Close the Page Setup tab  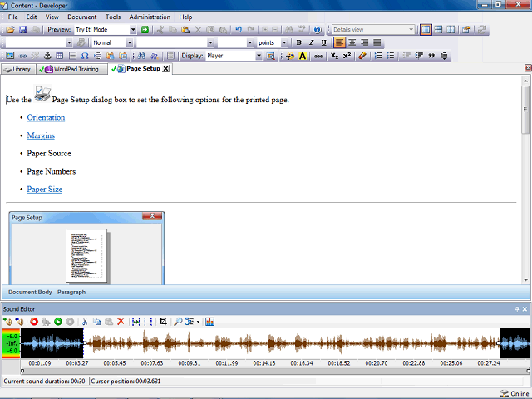165,69
